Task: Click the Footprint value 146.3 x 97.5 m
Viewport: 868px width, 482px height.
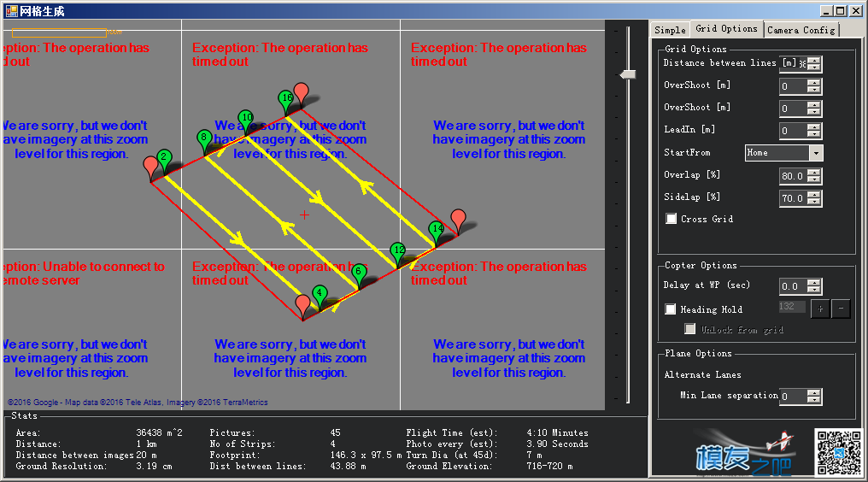Action: click(x=366, y=455)
